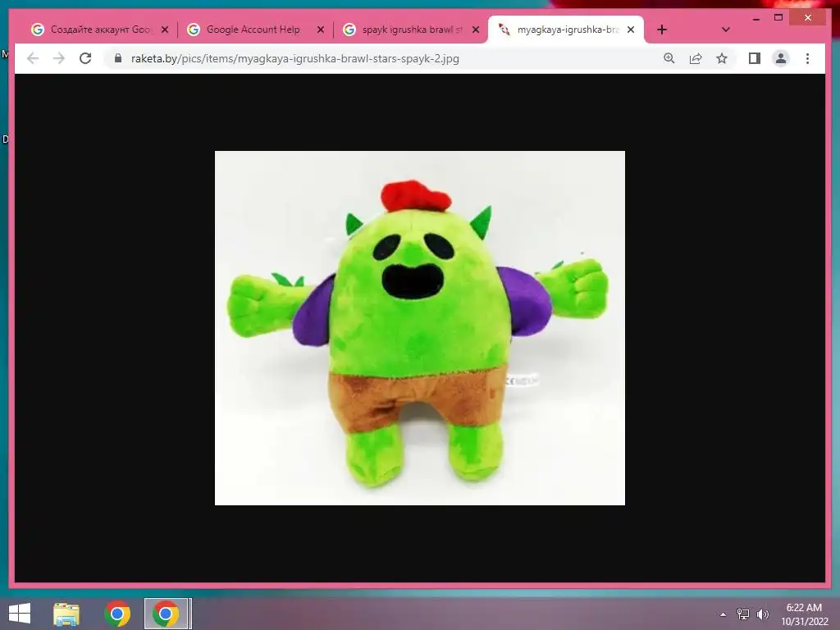Open the Windows Start menu
Viewport: 840px width, 630px height.
coord(20,614)
